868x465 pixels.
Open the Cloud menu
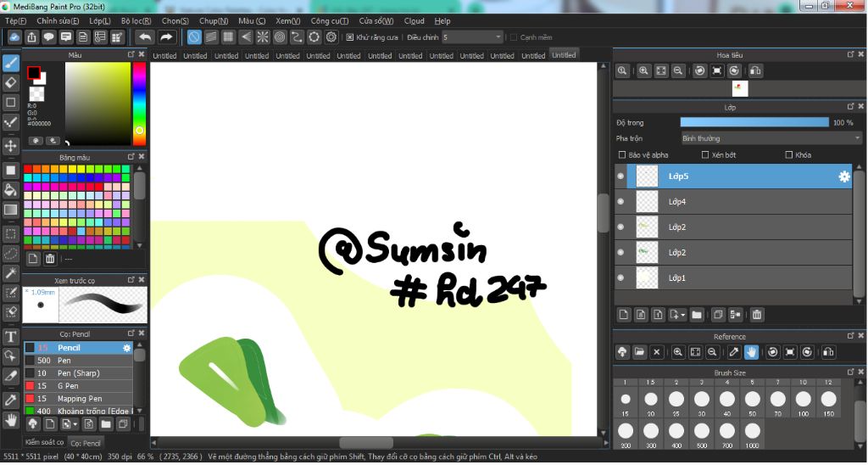pyautogui.click(x=414, y=21)
